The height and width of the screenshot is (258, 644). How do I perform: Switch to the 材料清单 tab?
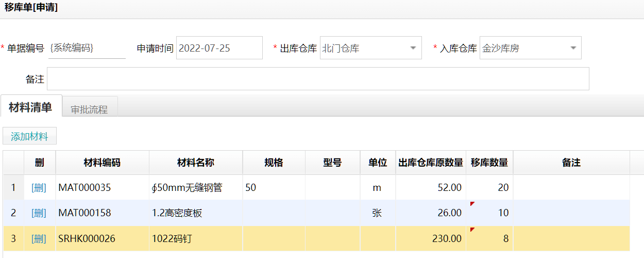[x=31, y=107]
